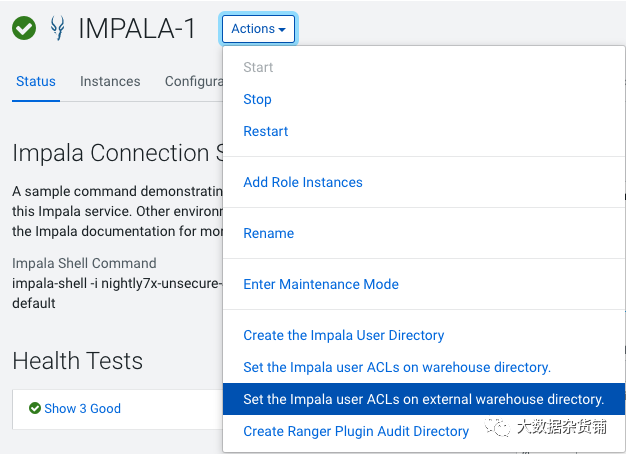Click the green check beside Show 3 Good
Viewport: 626px width, 454px height.
coord(35,408)
